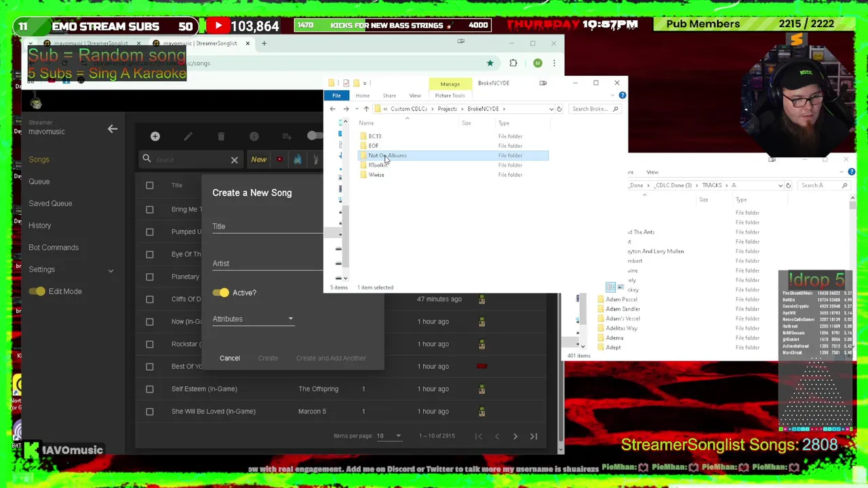Tick checkbox for Eye Of The row

[150, 254]
